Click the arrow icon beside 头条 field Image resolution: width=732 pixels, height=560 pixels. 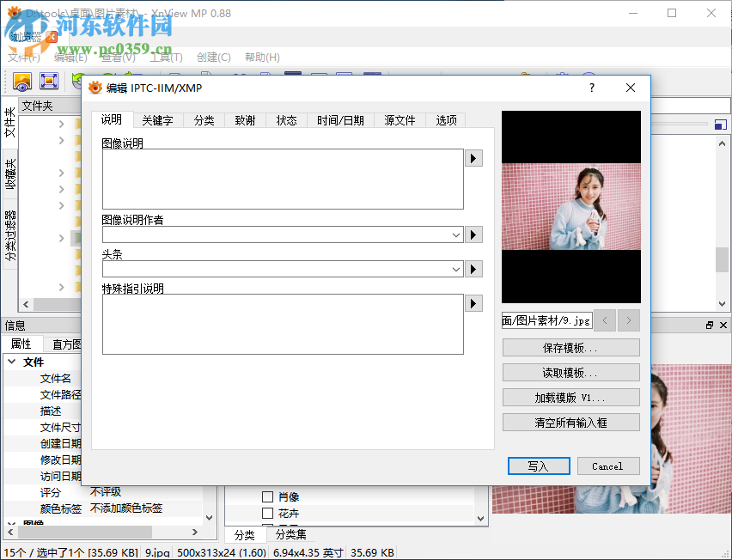(x=473, y=269)
